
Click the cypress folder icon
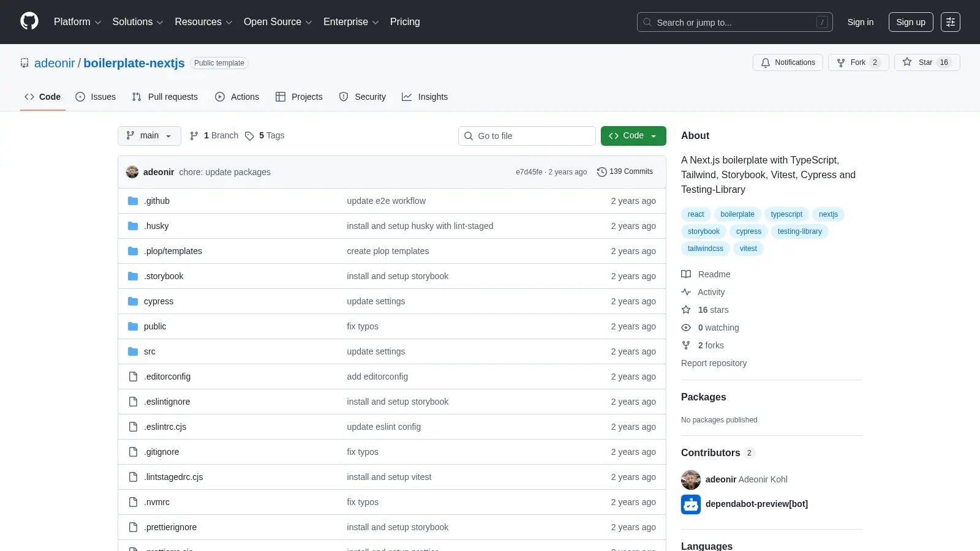(x=133, y=301)
